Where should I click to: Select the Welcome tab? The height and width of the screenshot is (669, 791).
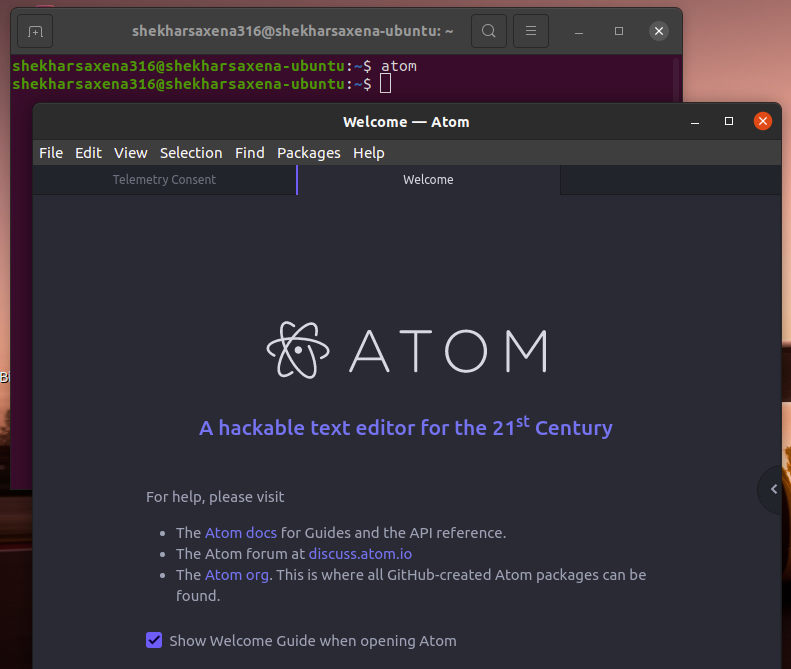pyautogui.click(x=428, y=180)
